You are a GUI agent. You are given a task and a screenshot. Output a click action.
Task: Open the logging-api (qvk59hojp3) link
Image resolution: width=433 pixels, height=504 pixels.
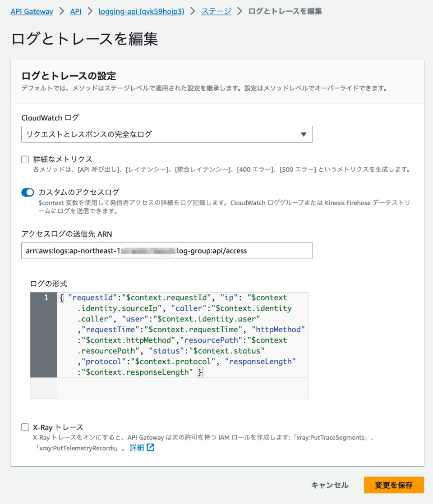pos(140,11)
